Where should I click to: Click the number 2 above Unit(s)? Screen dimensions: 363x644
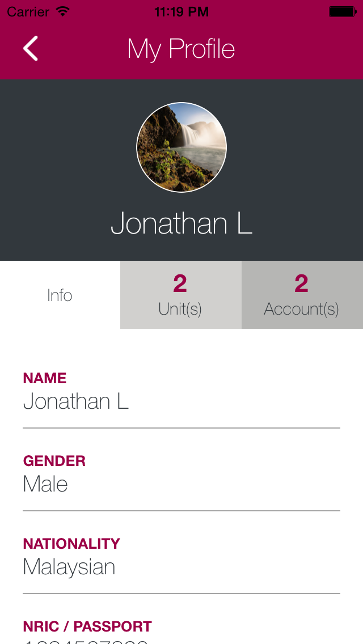[x=180, y=283]
